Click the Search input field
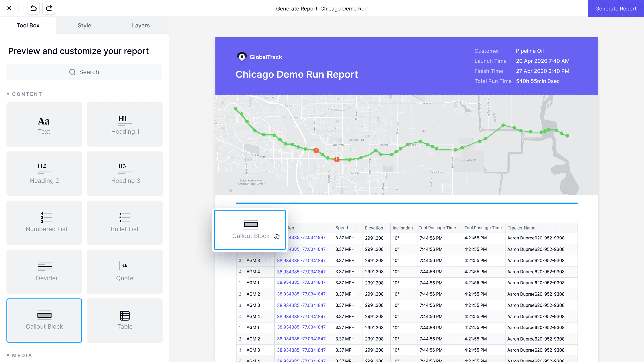 (84, 72)
